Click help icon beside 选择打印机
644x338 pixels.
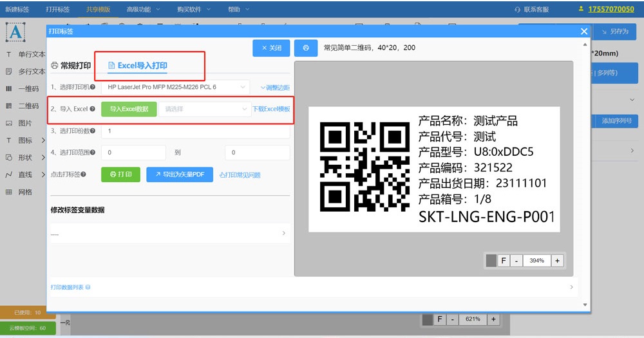coord(93,88)
